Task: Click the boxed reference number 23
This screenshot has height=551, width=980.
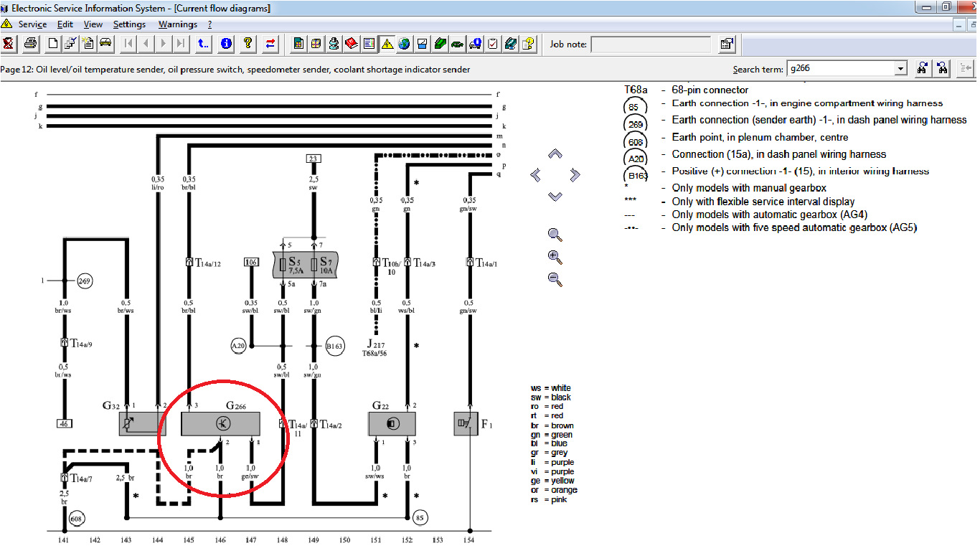Action: [x=313, y=159]
